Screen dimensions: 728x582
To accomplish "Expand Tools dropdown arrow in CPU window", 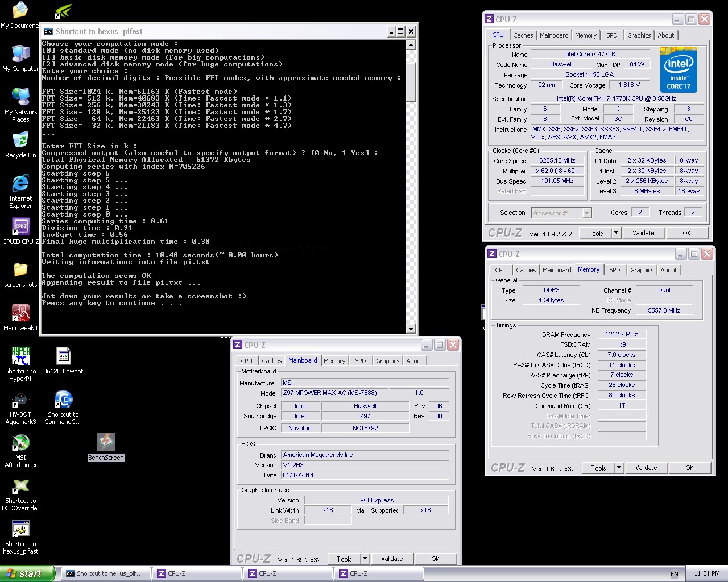I will pos(616,233).
